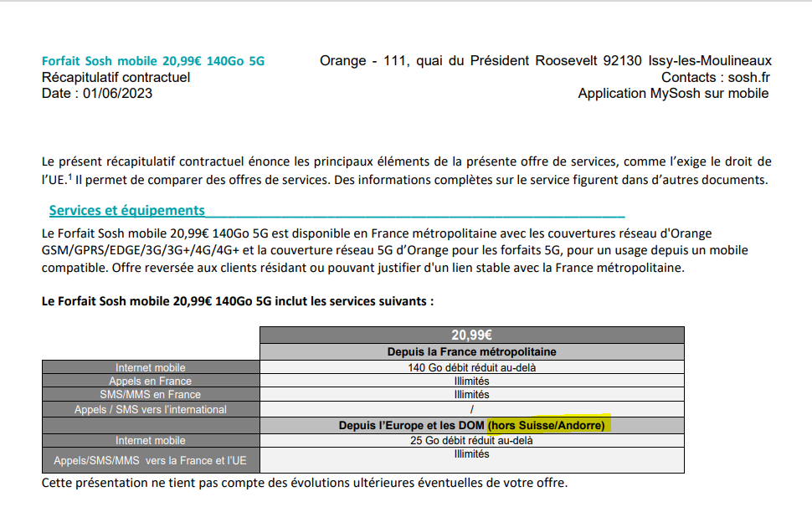The width and height of the screenshot is (812, 507).
Task: Click the paragraph mentioning "GSM/GPRS/EDGE/3G/3G+/4G/4G+"
Action: coord(394,250)
